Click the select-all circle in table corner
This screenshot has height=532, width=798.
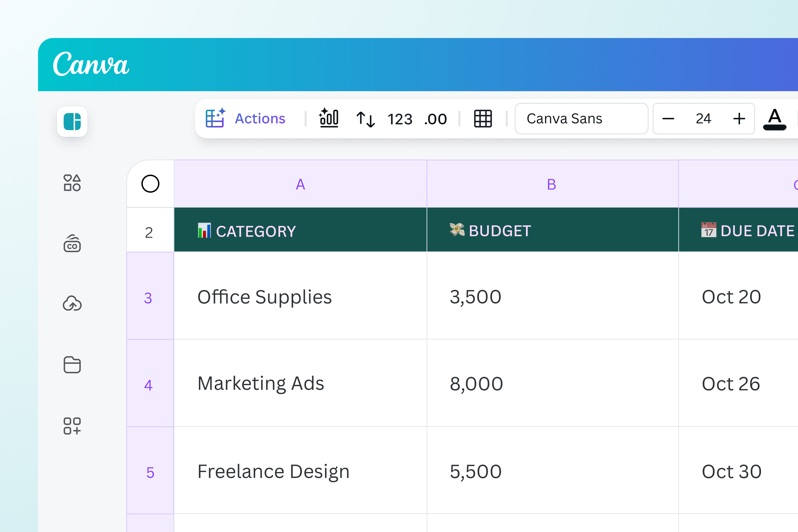tap(150, 184)
